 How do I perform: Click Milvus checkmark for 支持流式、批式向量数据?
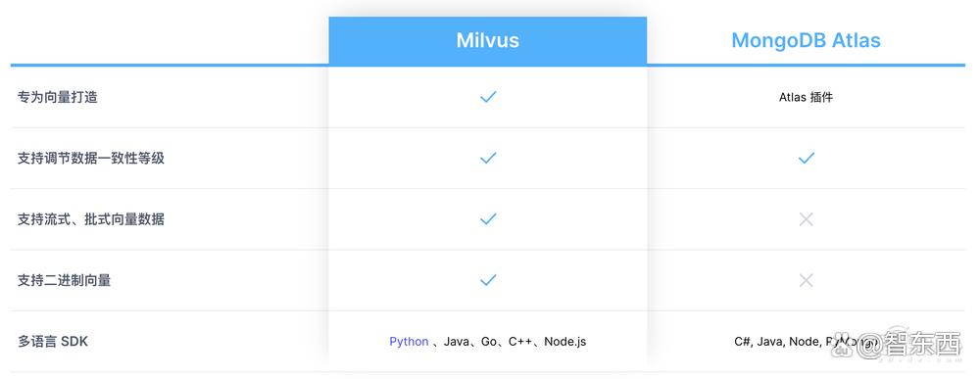pos(488,218)
